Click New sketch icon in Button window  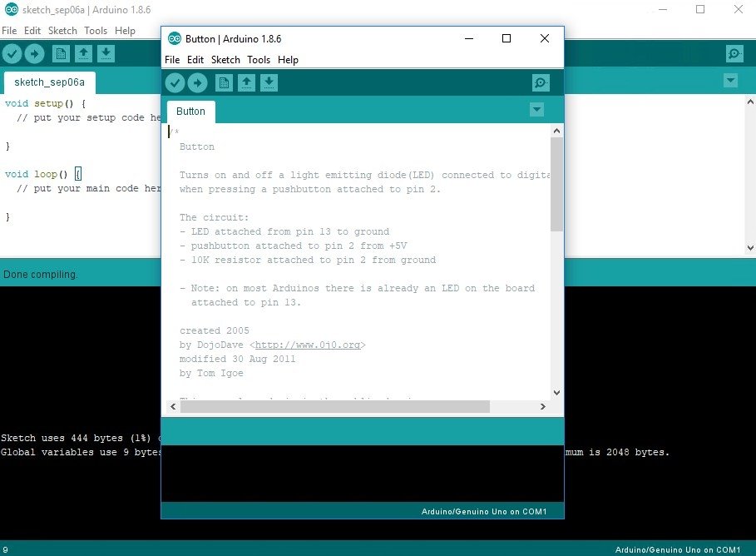(x=224, y=83)
